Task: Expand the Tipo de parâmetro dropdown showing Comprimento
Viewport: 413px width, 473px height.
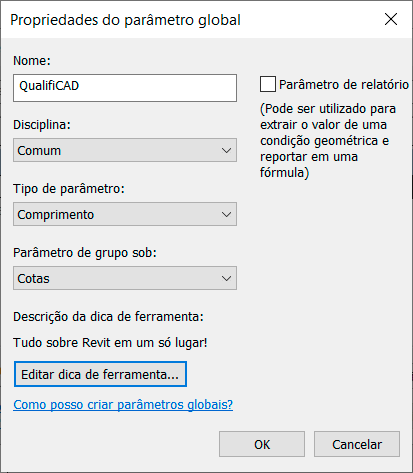Action: click(x=125, y=214)
